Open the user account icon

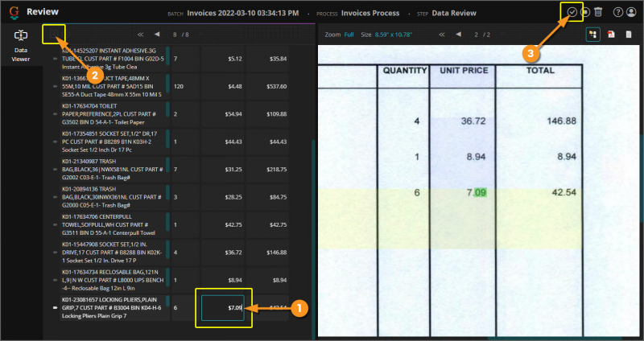[x=631, y=12]
